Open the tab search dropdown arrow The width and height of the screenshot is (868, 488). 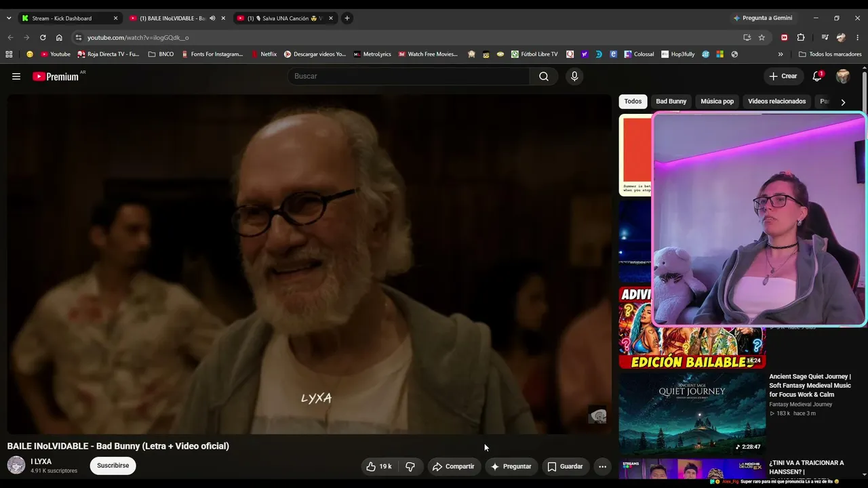[x=9, y=18]
